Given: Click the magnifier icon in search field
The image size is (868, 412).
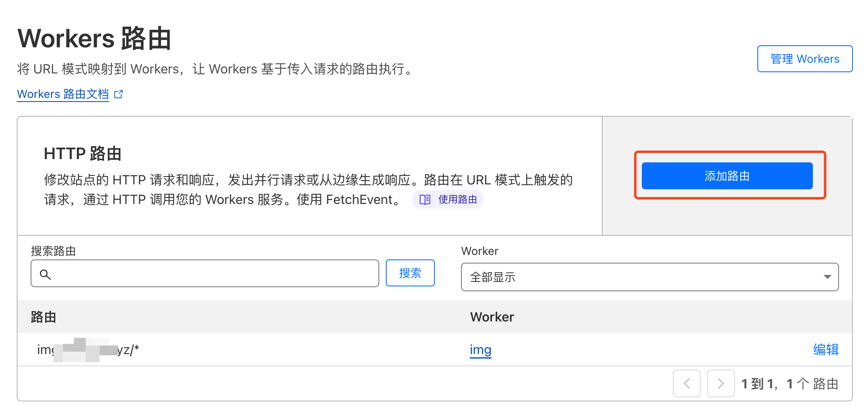Looking at the screenshot, I should [45, 275].
